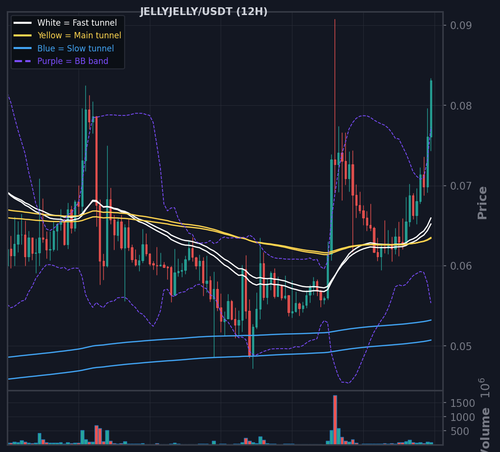Select the Yellow = Main tunnel legend entry

79,35
